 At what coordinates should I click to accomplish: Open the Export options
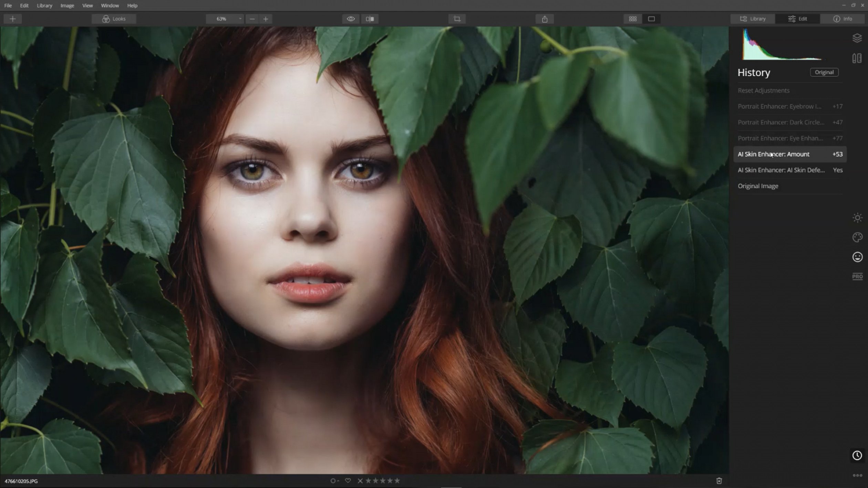coord(545,19)
